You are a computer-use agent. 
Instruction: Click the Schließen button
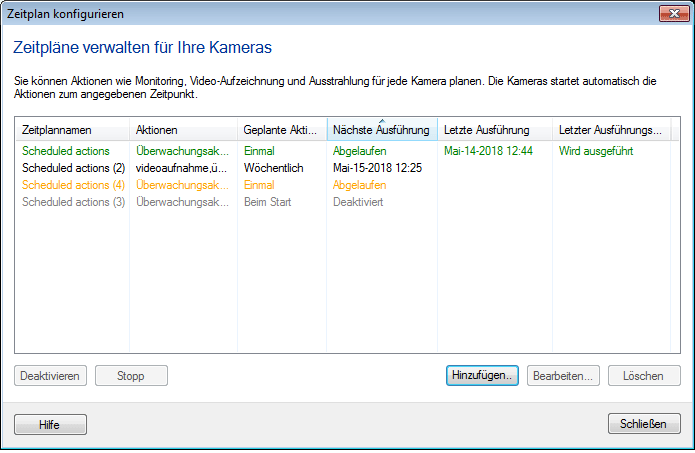coord(643,424)
